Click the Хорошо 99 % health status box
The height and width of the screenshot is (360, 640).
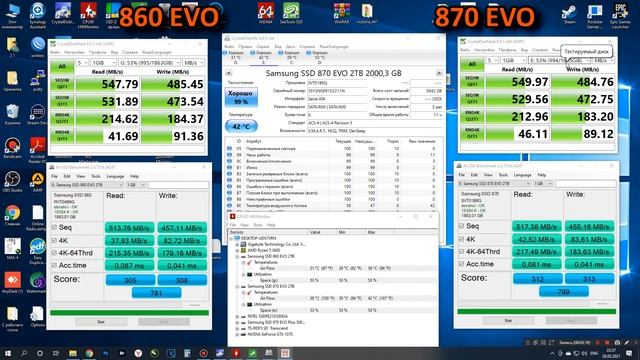pyautogui.click(x=241, y=97)
